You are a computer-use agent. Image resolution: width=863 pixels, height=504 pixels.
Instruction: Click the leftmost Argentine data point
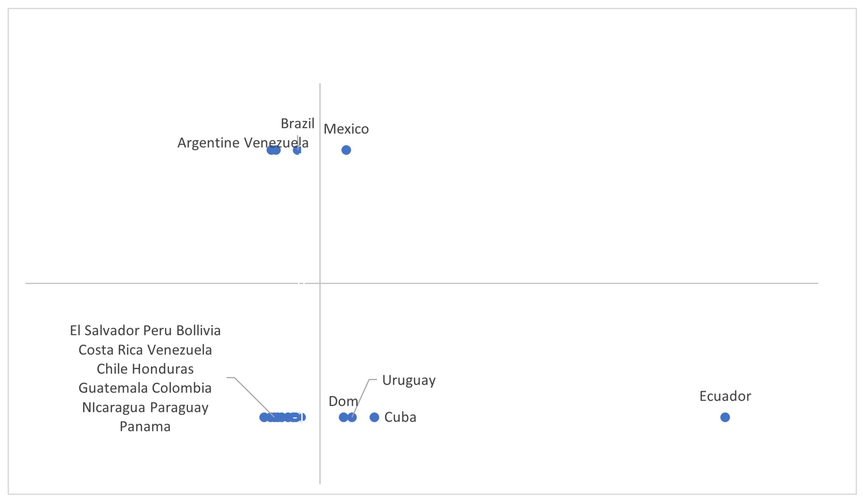271,150
